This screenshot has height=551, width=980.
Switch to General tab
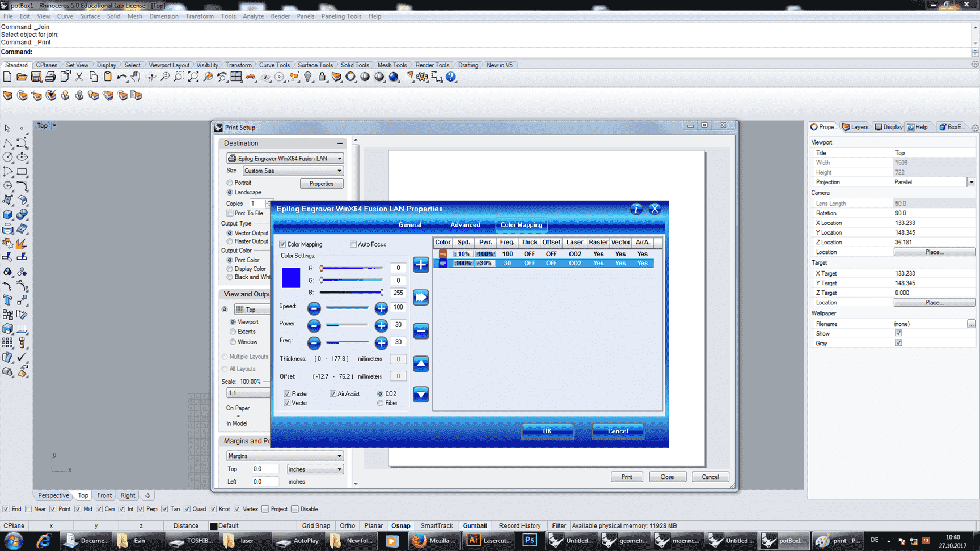click(409, 225)
